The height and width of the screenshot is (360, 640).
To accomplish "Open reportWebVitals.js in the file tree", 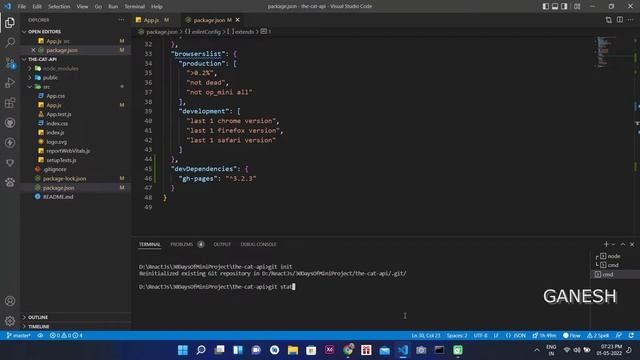I will pos(68,151).
